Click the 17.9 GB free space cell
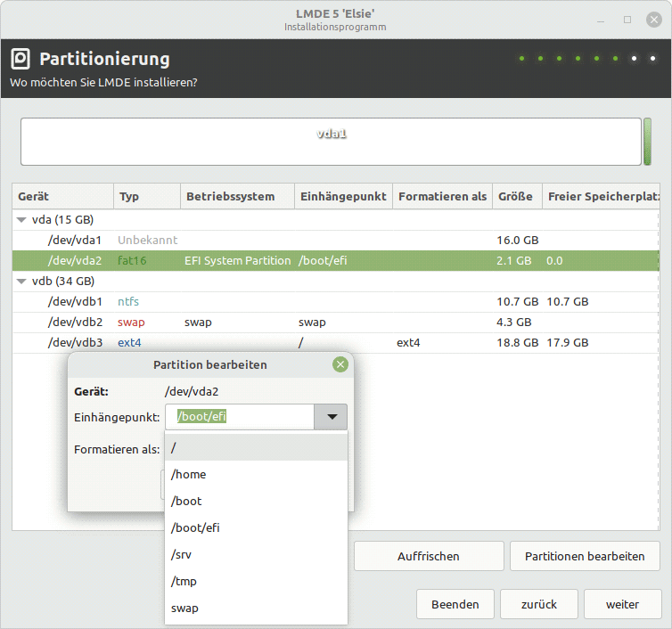672x629 pixels. (568, 343)
